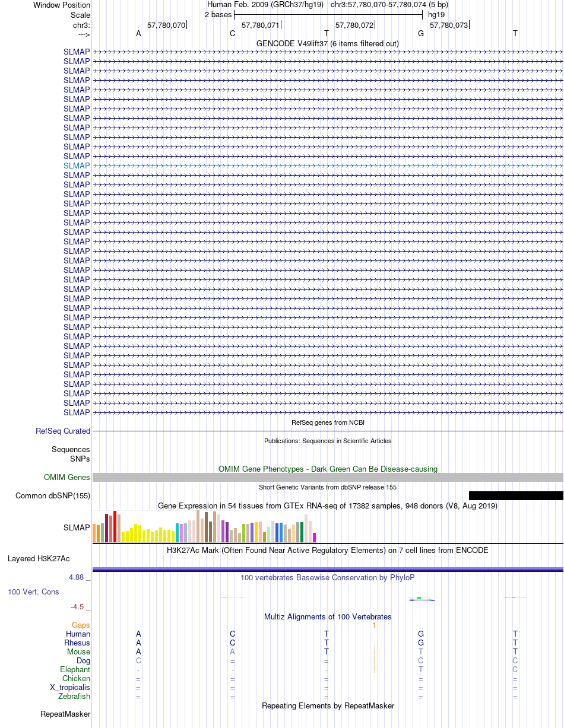564x728 pixels.
Task: Click the 57,780,070 position label
Action: point(166,25)
